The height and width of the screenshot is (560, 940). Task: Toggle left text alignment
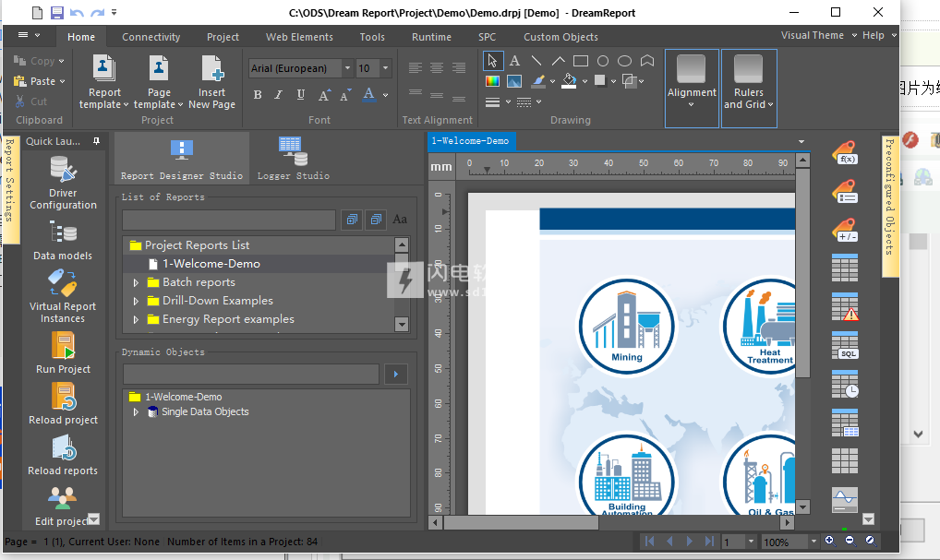coord(415,67)
